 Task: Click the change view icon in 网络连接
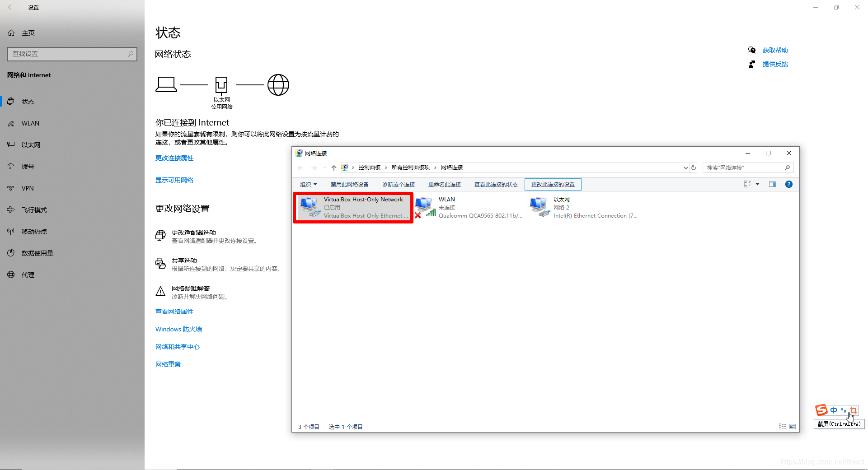pyautogui.click(x=748, y=184)
